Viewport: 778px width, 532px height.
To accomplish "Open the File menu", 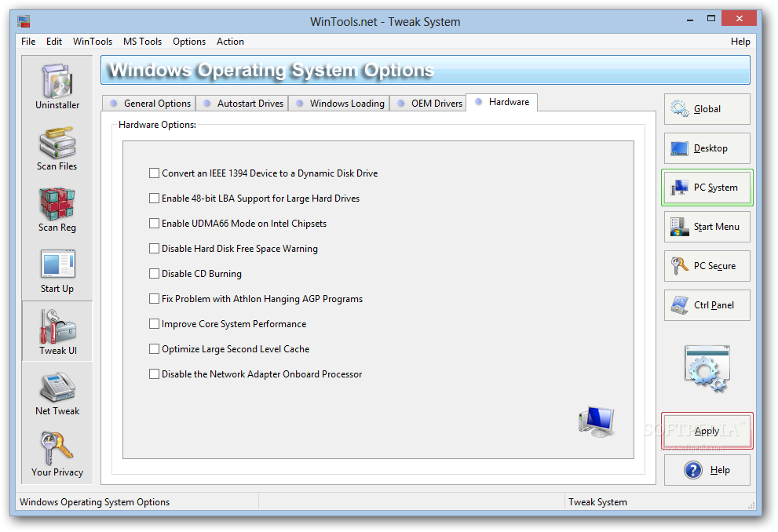I will point(28,42).
